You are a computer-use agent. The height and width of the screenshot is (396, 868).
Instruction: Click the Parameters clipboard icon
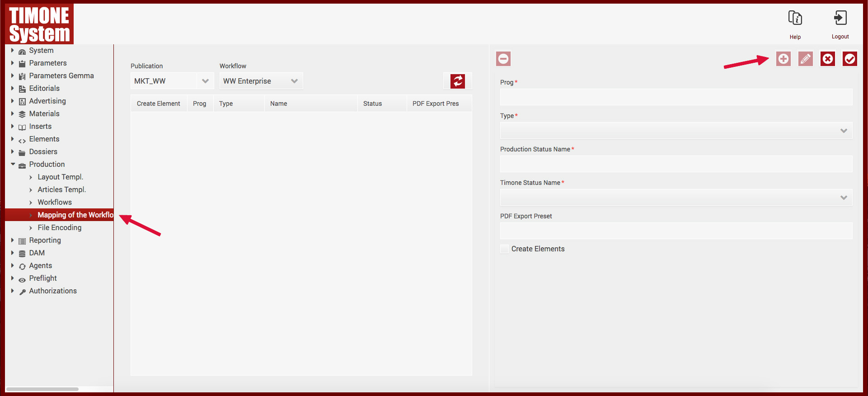(x=22, y=64)
